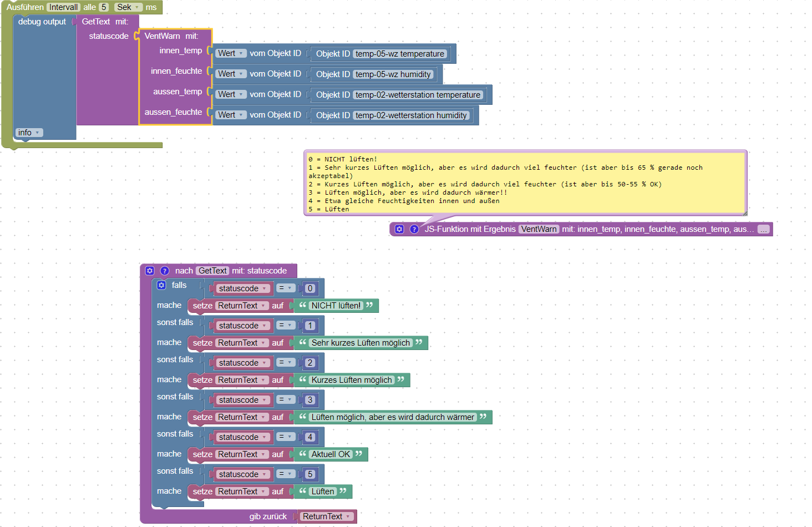Click VentWarn function name field in JS-Funktion block
Image resolution: width=812 pixels, height=527 pixels.
(539, 229)
